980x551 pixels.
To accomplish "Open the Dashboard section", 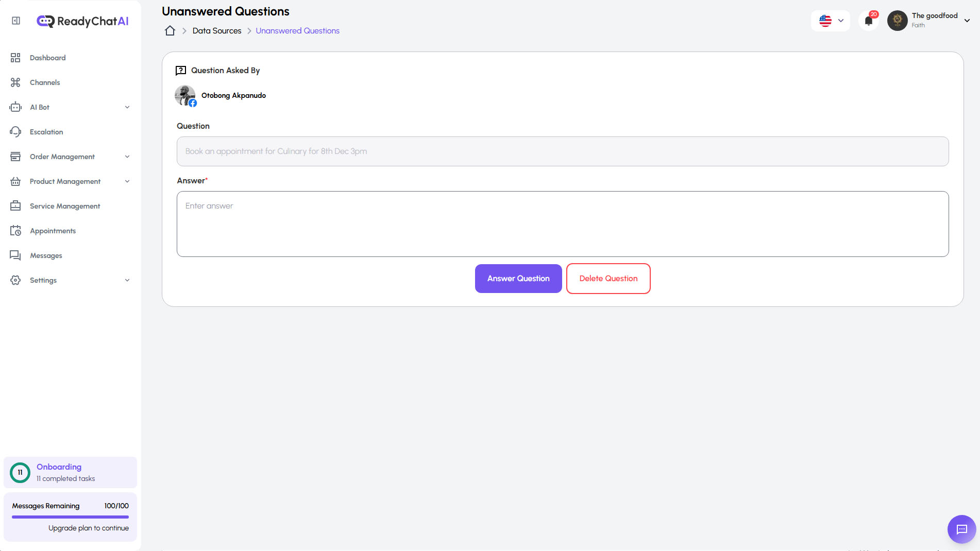I will tap(47, 58).
